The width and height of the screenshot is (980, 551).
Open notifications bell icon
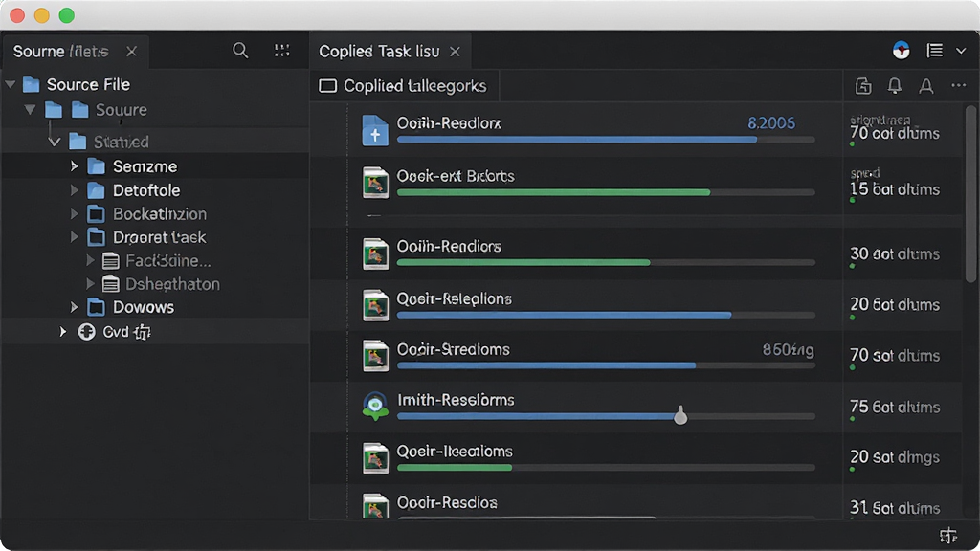(895, 86)
